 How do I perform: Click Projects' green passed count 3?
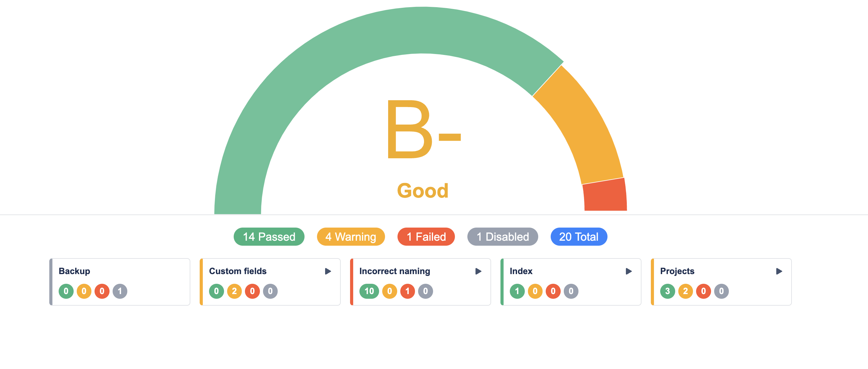point(667,291)
